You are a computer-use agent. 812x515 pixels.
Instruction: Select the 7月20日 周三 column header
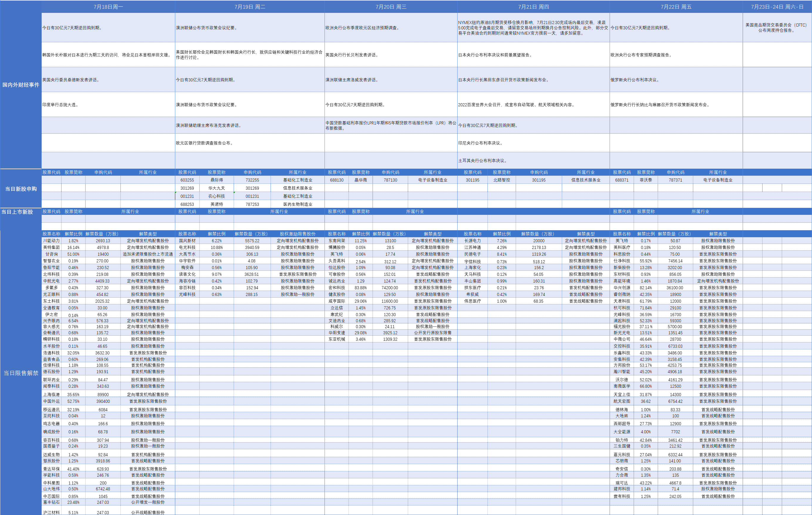click(x=391, y=7)
